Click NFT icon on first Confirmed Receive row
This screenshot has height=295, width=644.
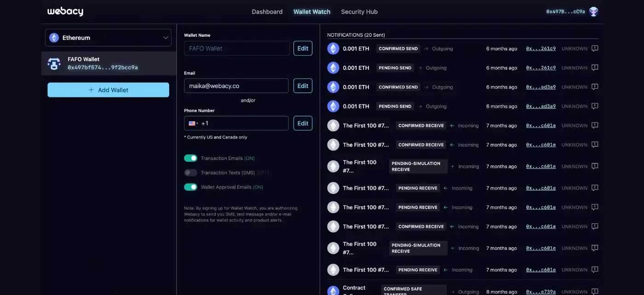point(333,125)
